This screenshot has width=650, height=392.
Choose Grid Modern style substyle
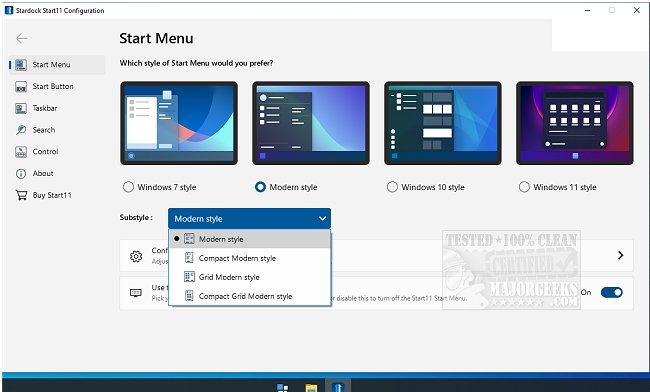250,277
